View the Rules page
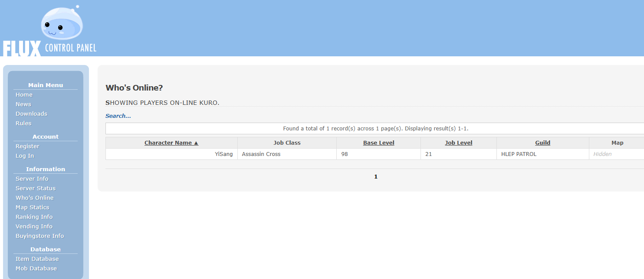Image resolution: width=644 pixels, height=279 pixels. click(23, 123)
